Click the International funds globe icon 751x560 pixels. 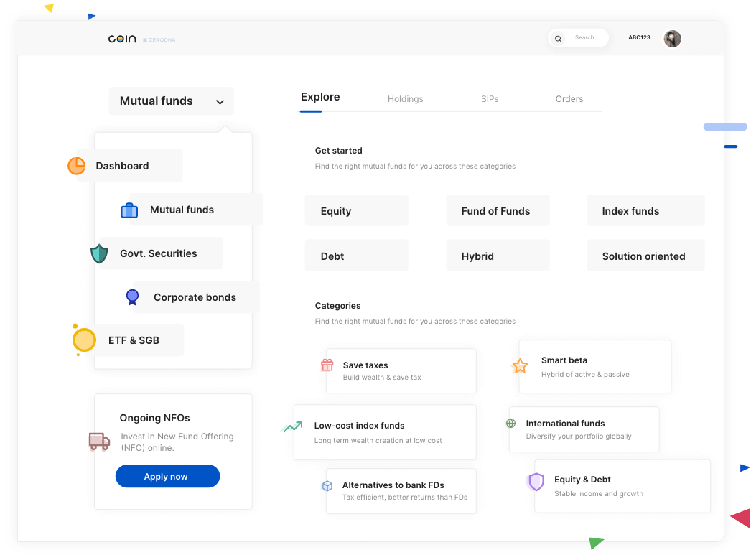click(511, 424)
